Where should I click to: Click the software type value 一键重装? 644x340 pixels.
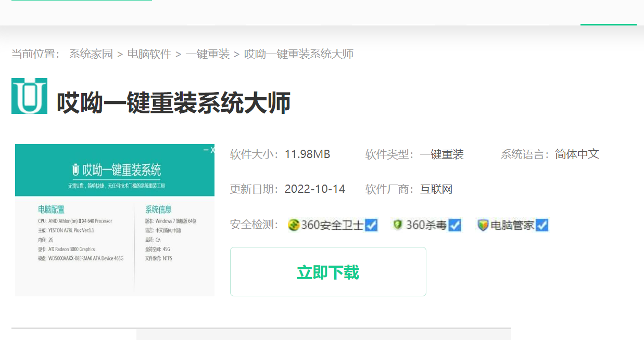click(442, 154)
